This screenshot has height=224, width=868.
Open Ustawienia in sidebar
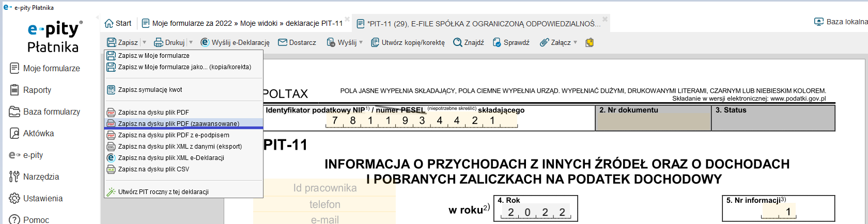pyautogui.click(x=36, y=198)
